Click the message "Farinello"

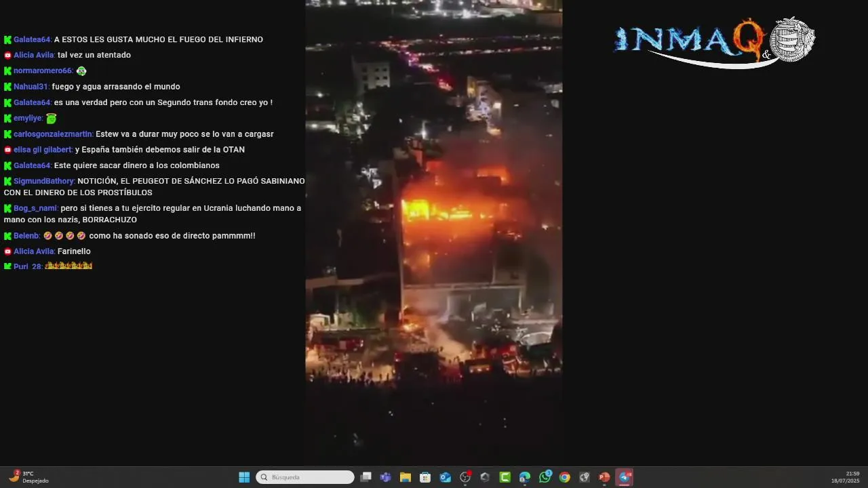click(74, 251)
